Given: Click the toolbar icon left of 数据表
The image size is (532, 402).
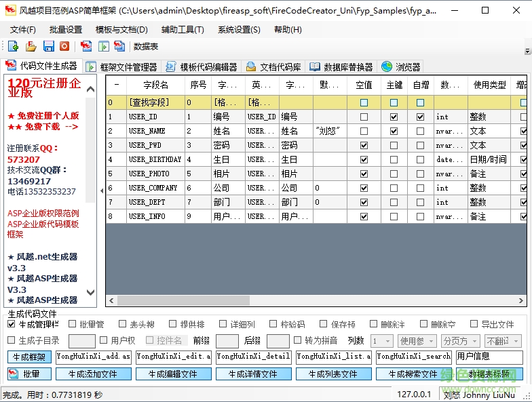Looking at the screenshot, I should point(119,46).
